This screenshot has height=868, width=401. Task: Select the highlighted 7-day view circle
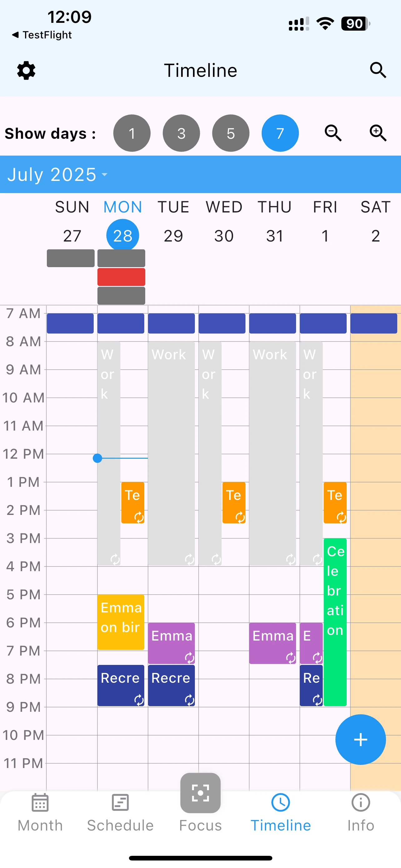[280, 133]
